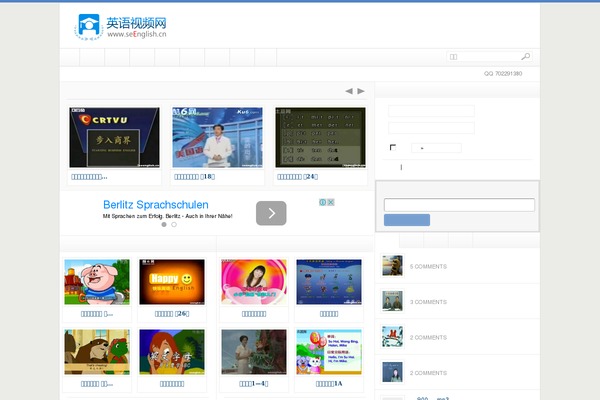
Task: Open the balloon and kitten dialogue thumbnail
Action: (x=329, y=352)
